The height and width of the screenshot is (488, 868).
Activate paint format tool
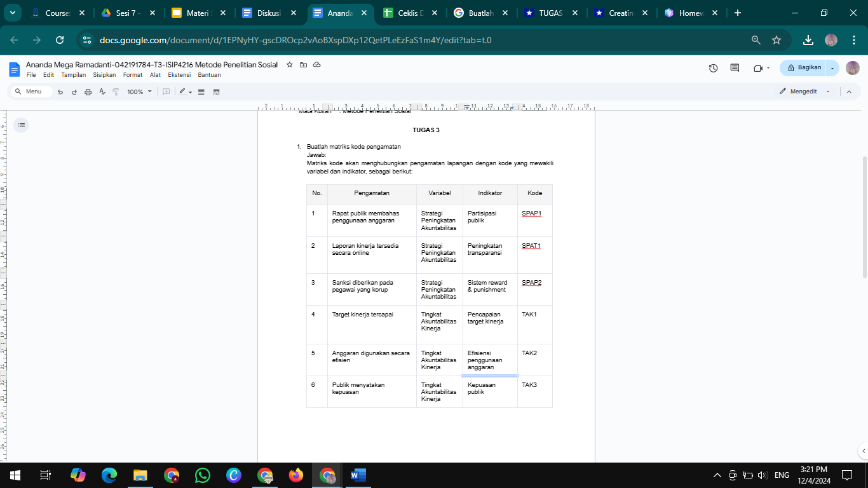(116, 91)
